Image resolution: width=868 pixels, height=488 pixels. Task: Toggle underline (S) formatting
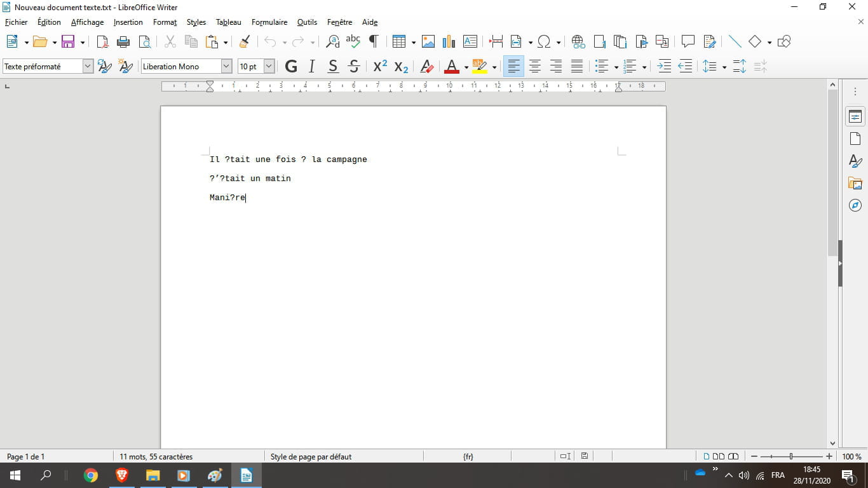pos(332,66)
